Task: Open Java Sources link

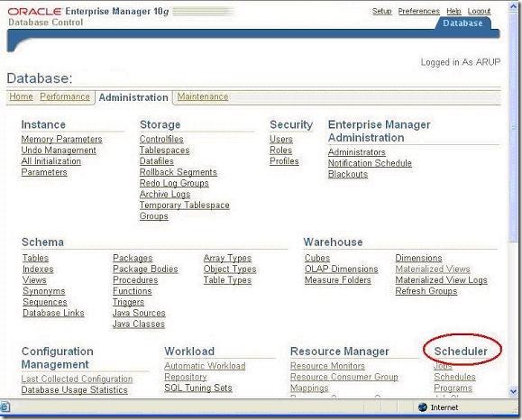Action: pos(139,313)
